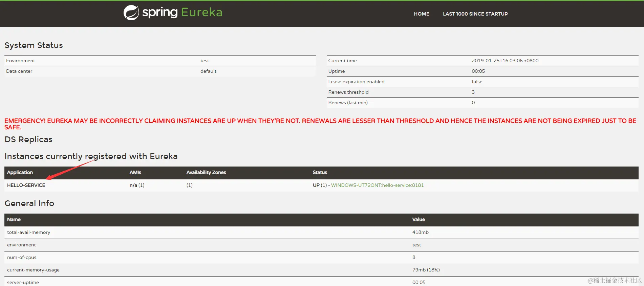Select the 'default' data center value
This screenshot has width=644, height=286.
coord(208,71)
